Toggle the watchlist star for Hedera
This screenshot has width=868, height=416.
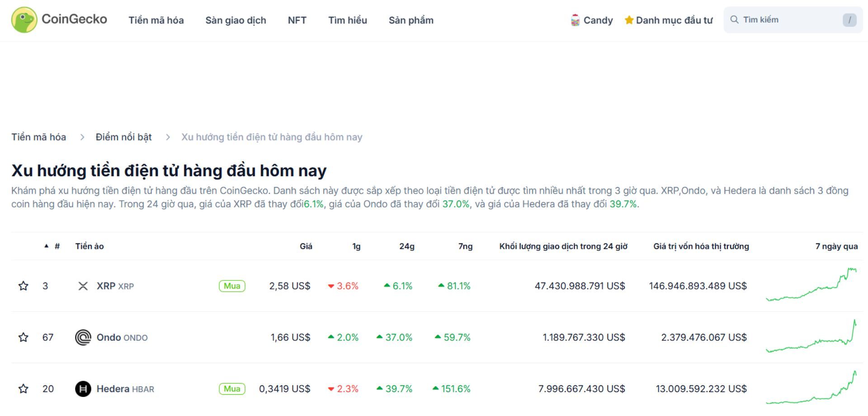[x=23, y=388]
